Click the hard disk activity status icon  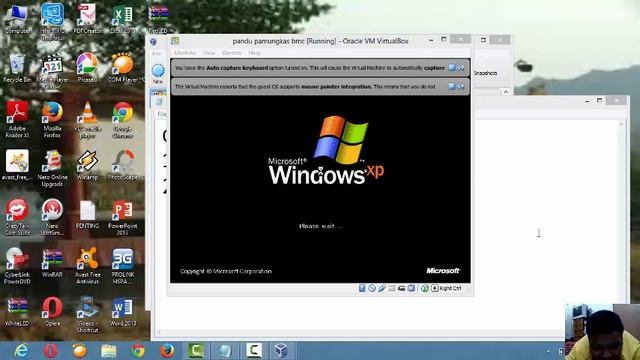[362, 288]
